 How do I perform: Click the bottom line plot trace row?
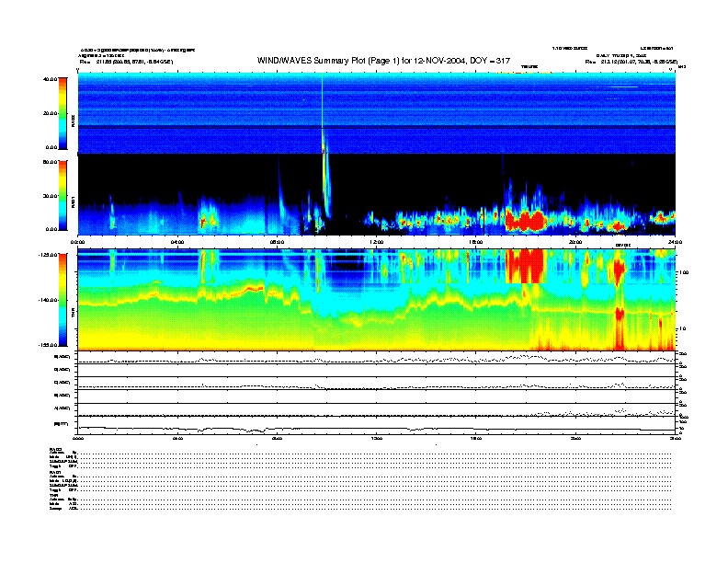tap(376, 427)
